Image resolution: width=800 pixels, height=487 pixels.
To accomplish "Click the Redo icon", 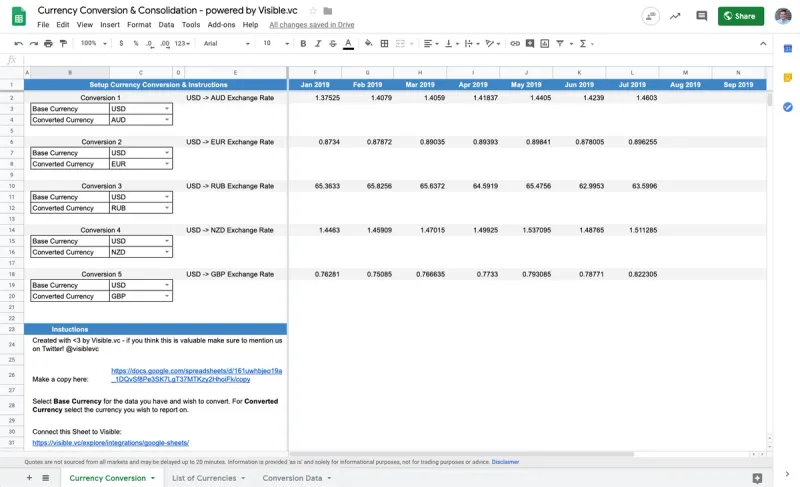I will (x=34, y=44).
